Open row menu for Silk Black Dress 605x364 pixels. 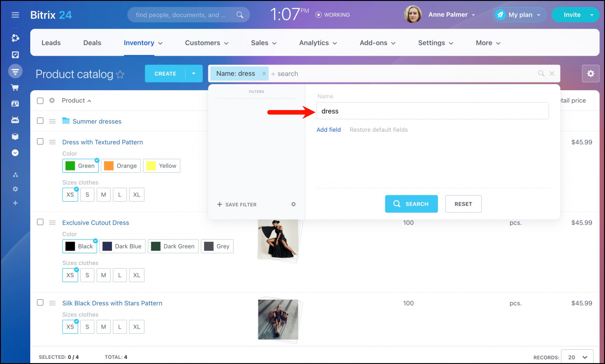tap(52, 303)
